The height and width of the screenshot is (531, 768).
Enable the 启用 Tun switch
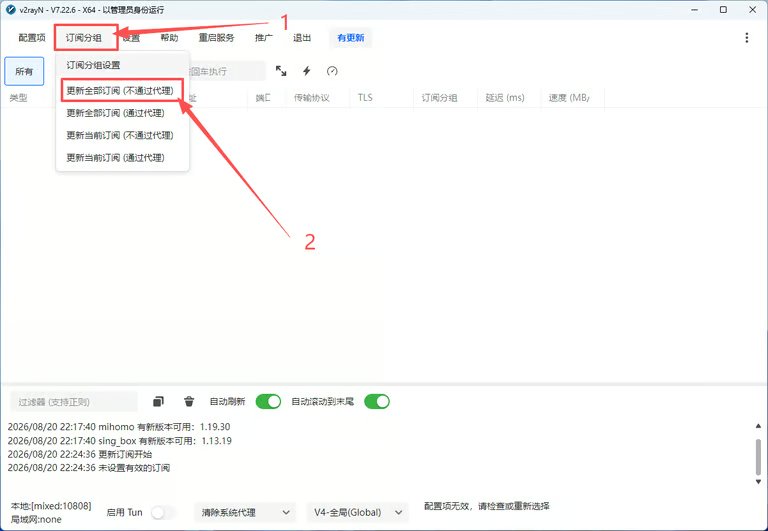tap(163, 512)
